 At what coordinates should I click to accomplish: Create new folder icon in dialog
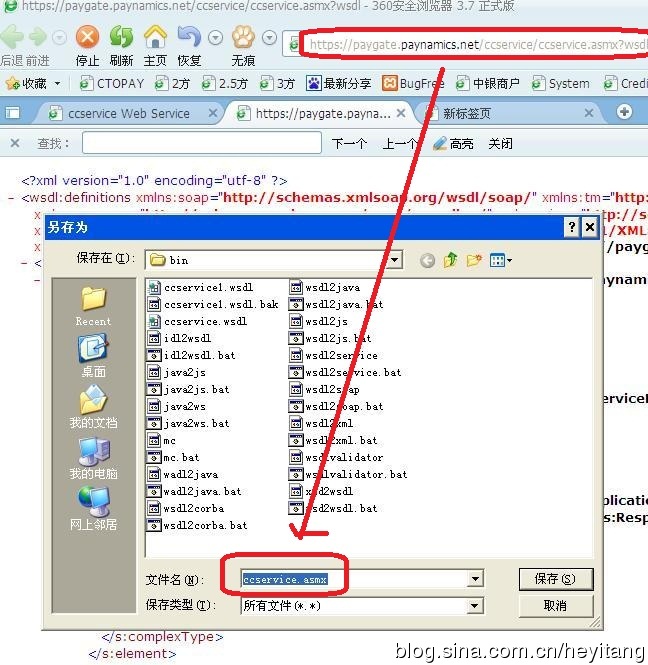coord(474,260)
